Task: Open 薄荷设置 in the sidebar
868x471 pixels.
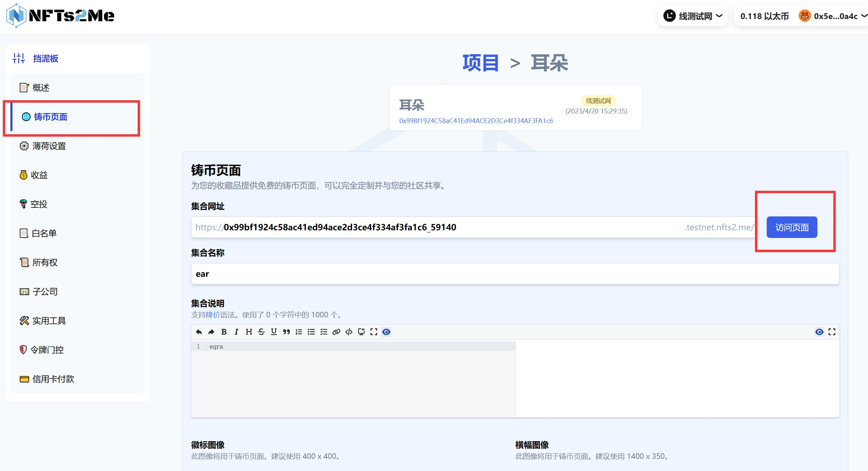Action: pos(49,146)
